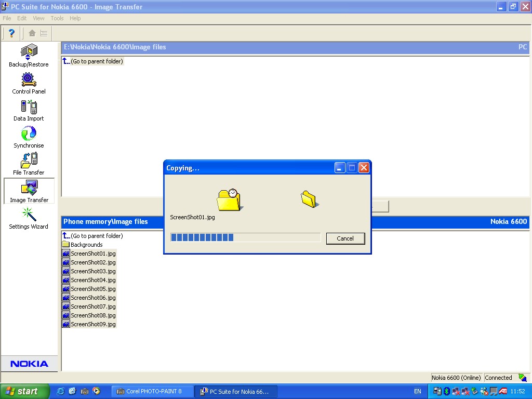Minimize the Copying dialog
The width and height of the screenshot is (532, 399).
(x=340, y=168)
